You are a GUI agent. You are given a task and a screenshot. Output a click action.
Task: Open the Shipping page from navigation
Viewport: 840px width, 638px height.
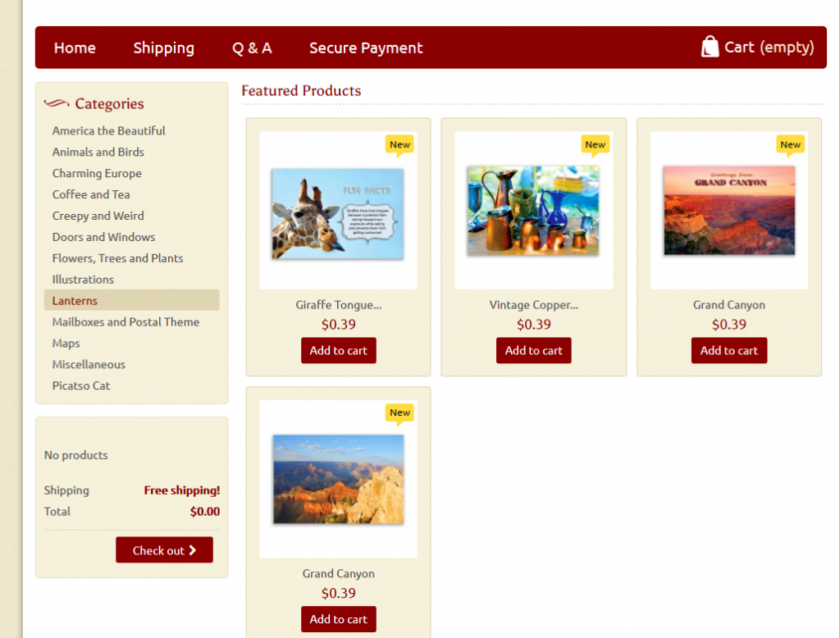coord(164,48)
